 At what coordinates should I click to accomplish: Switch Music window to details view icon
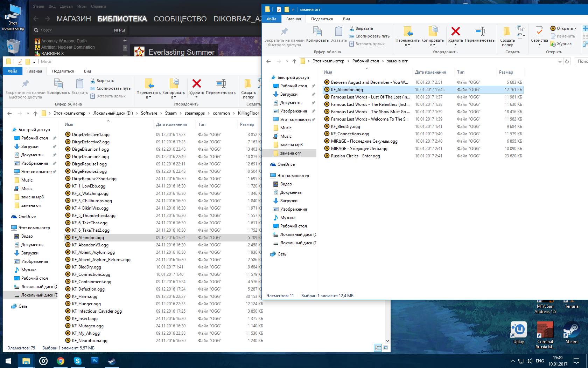tap(378, 348)
